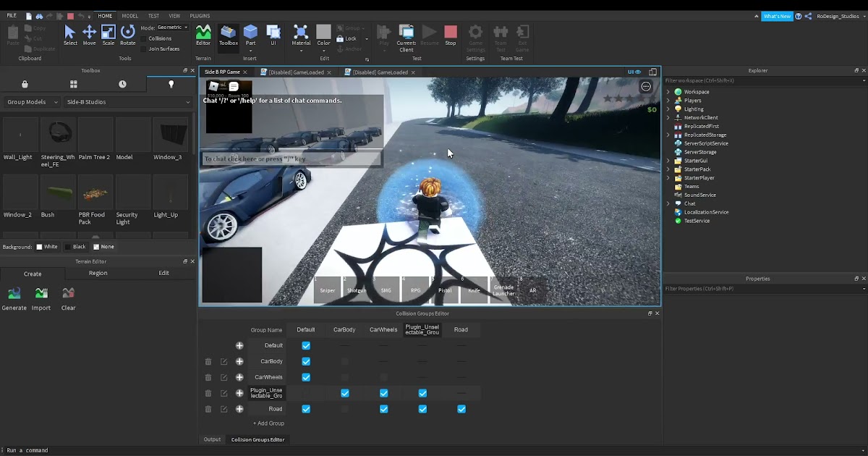This screenshot has width=868, height=456.
Task: Click the Import terrain icon
Action: pos(41,293)
